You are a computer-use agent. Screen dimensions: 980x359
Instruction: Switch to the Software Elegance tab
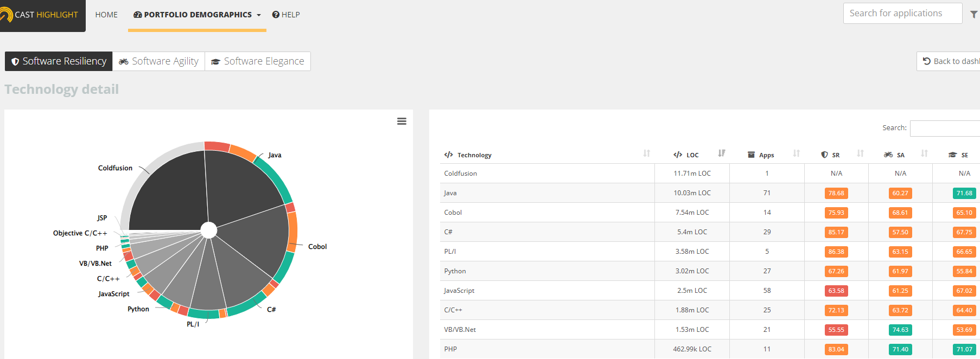(x=258, y=61)
